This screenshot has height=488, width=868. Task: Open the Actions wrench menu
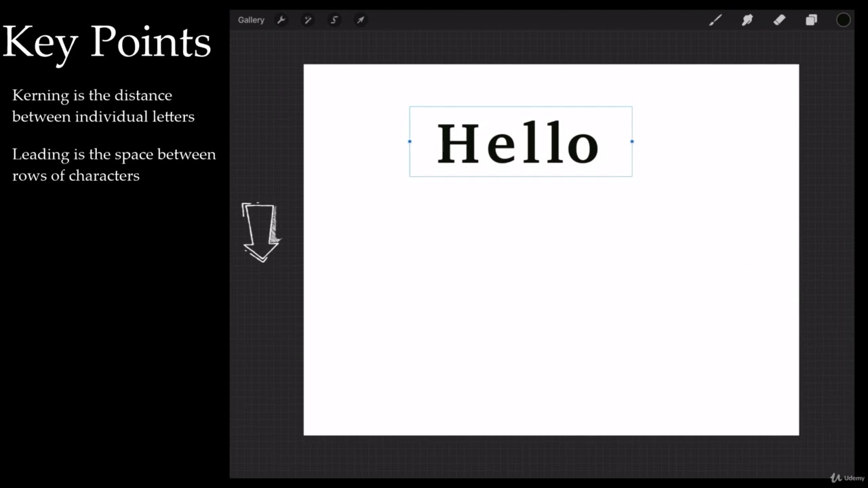pyautogui.click(x=281, y=20)
